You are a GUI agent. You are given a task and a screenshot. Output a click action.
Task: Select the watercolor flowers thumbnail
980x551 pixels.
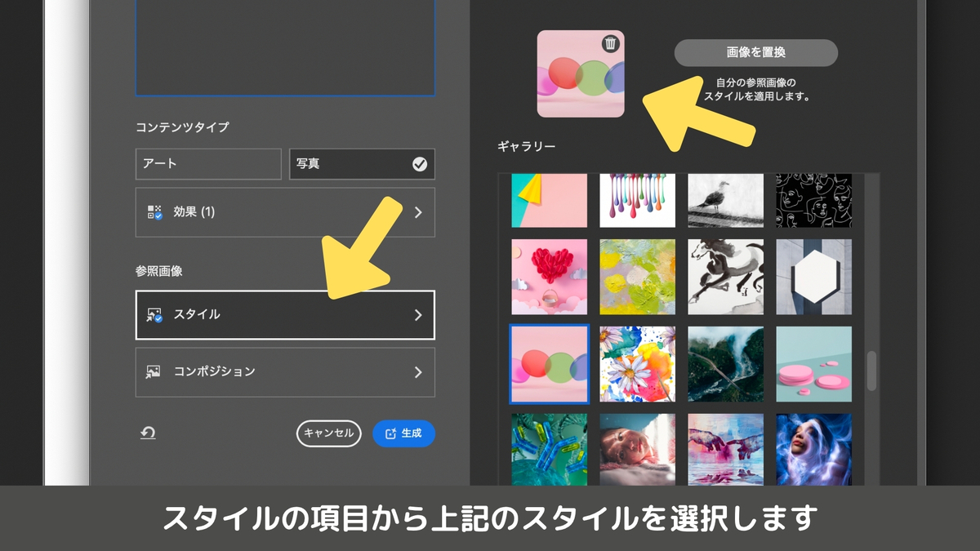(x=638, y=364)
